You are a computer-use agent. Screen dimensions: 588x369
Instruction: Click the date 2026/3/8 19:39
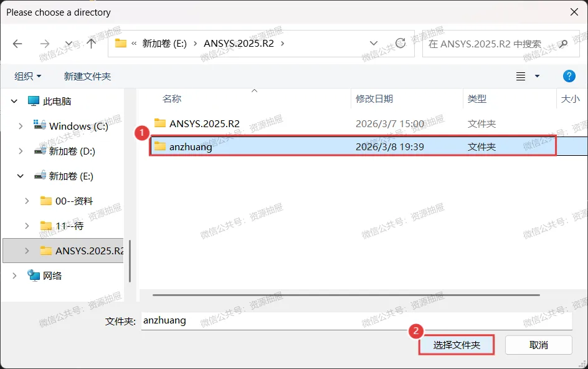[x=390, y=146]
